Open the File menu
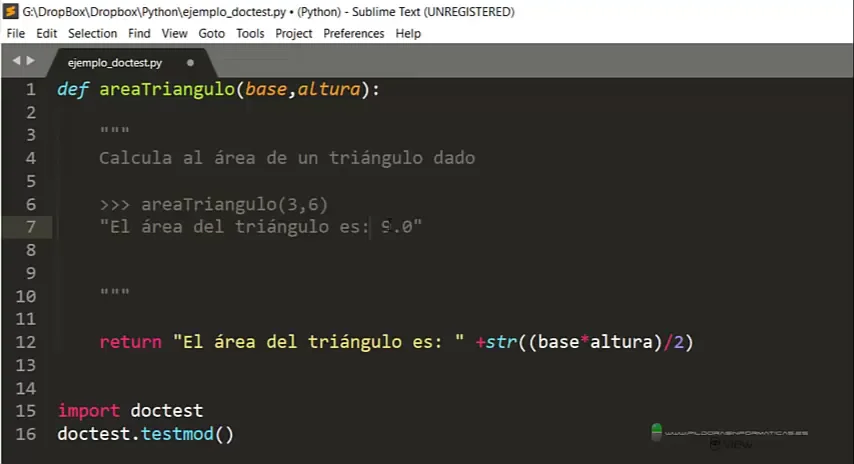Viewport: 854px width, 464px height. 16,33
